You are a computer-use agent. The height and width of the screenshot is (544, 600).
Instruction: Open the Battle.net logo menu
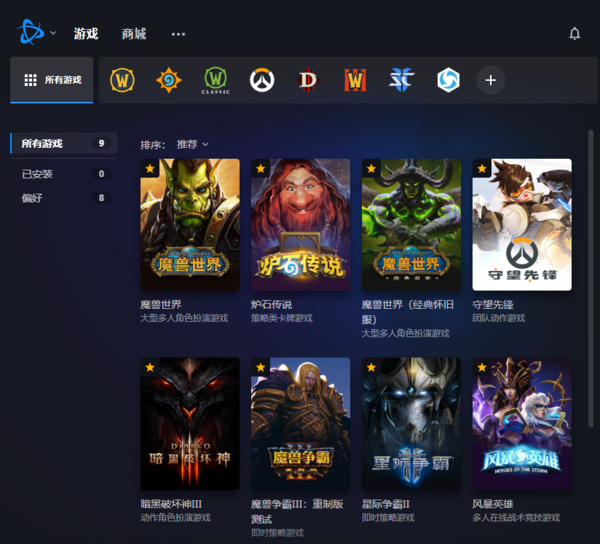coord(31,32)
